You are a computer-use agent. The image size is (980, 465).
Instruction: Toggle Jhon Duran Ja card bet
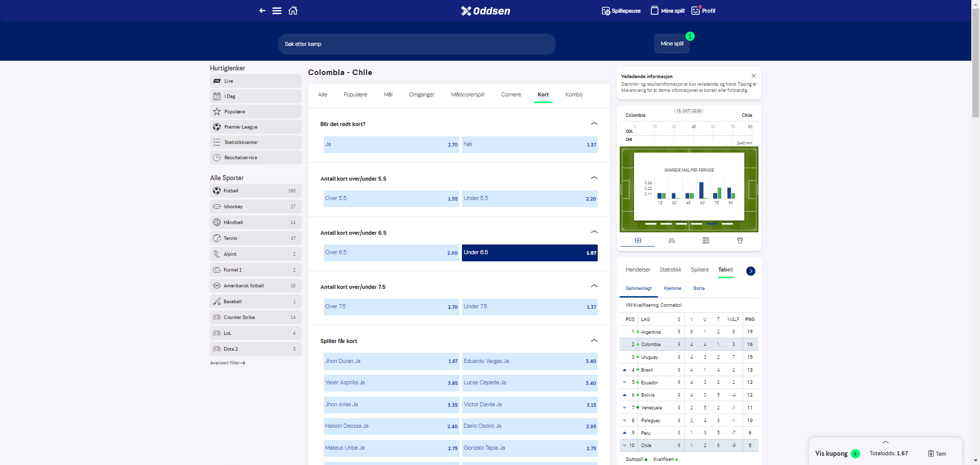point(391,361)
